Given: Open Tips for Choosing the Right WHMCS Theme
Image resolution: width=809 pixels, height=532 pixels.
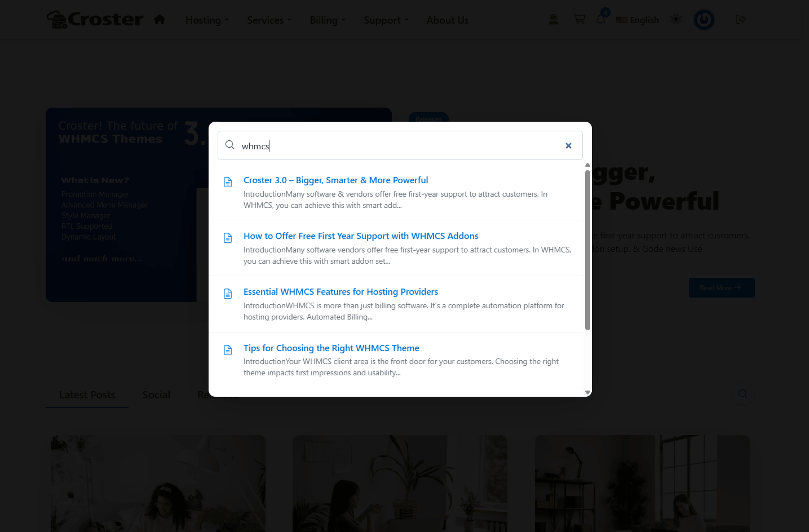Looking at the screenshot, I should [331, 348].
